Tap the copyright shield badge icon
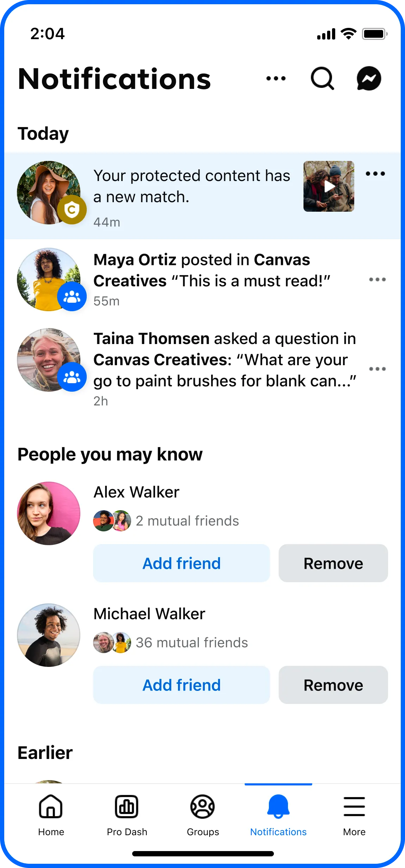Viewport: 405px width, 868px height. tap(72, 210)
